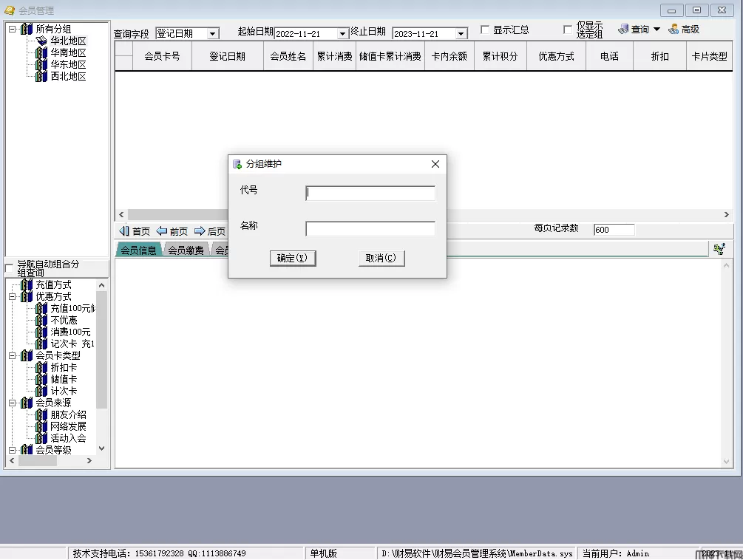Click the 电话 column header
The width and height of the screenshot is (743, 560).
coord(609,56)
